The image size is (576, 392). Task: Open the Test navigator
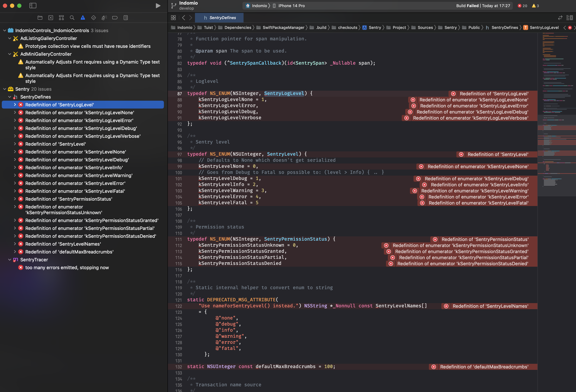click(93, 18)
